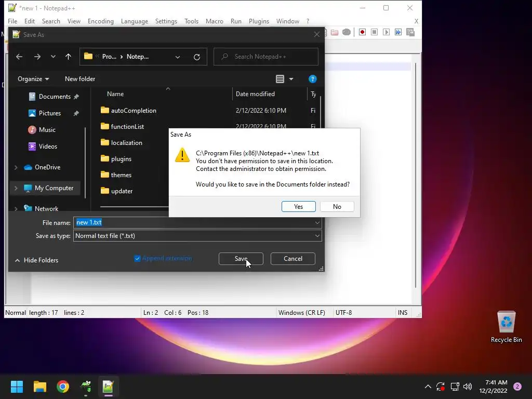Select the functionList folder

pos(128,127)
